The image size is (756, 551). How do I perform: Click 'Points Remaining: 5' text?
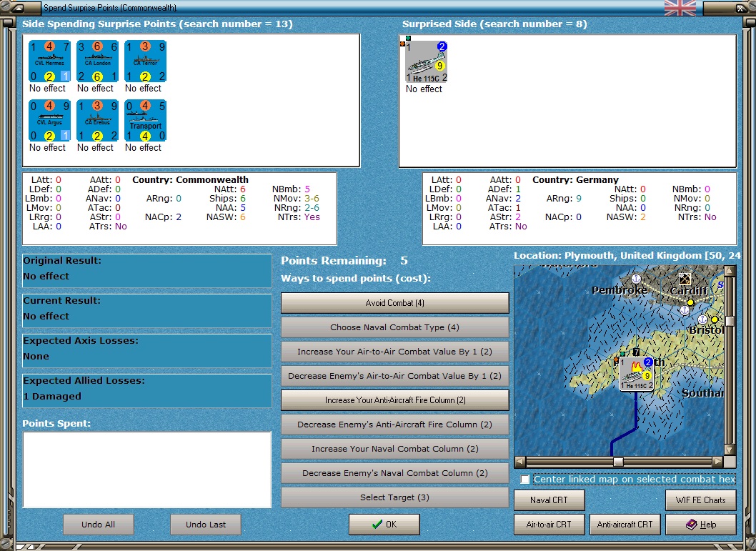pos(344,261)
